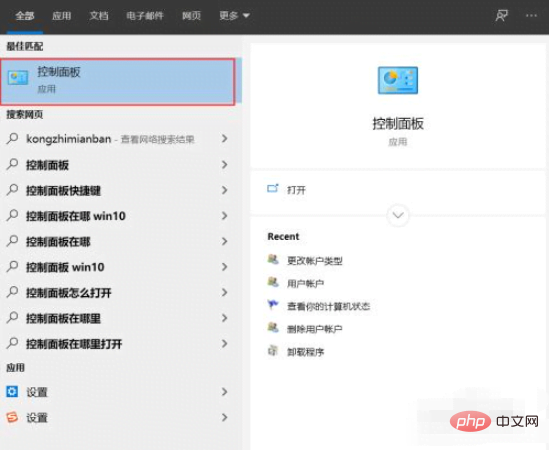The image size is (549, 454).
Task: Switch to the 应用 tab
Action: coord(62,16)
